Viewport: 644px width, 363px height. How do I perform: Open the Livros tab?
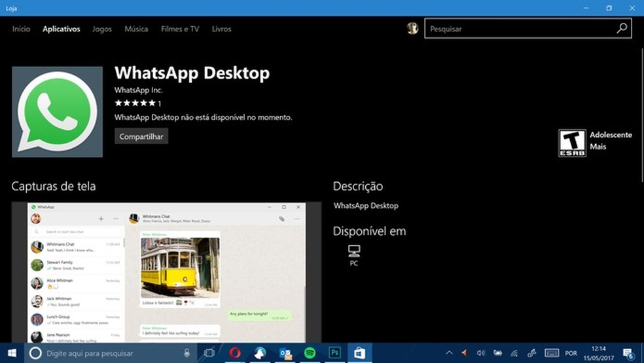click(221, 29)
